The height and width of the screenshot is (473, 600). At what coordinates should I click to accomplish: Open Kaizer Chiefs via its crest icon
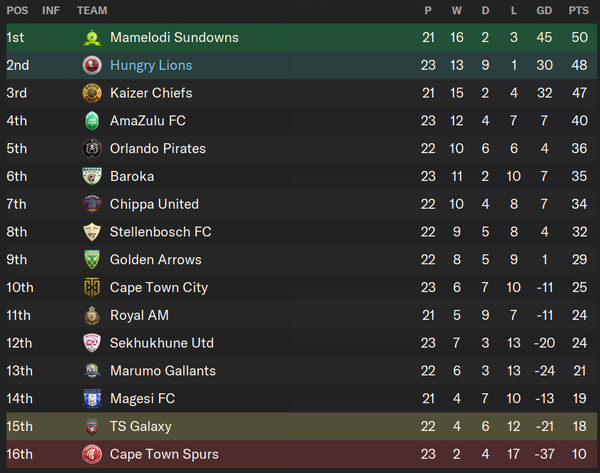92,93
